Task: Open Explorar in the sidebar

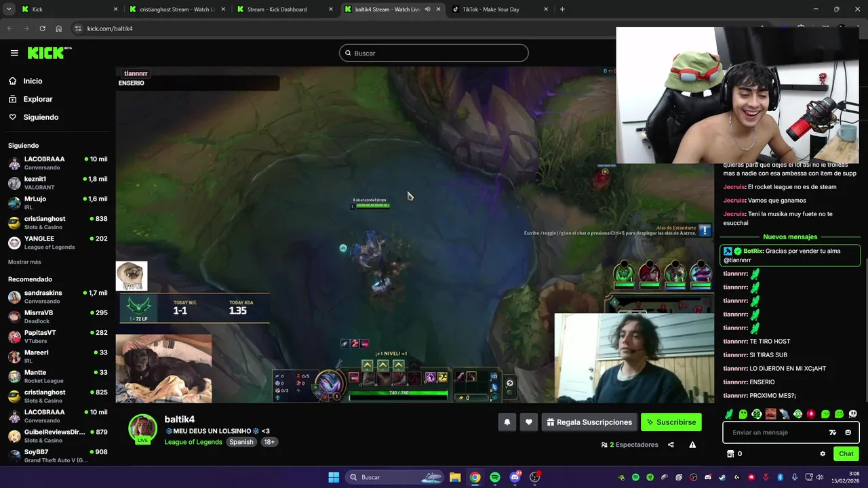Action: (37, 99)
